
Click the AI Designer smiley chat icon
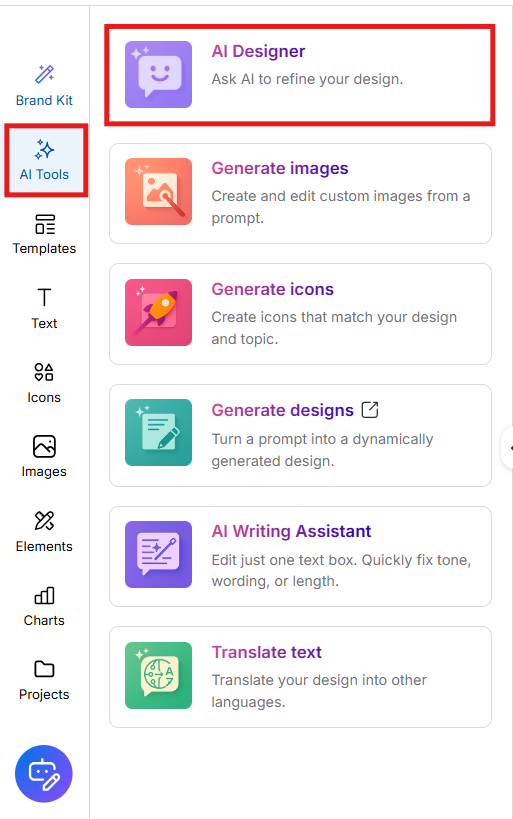point(158,74)
